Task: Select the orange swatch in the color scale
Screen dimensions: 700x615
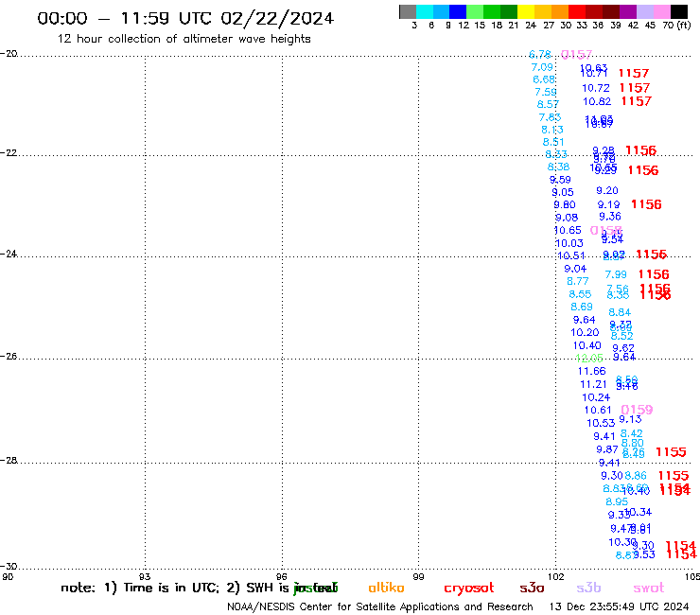Action: click(560, 11)
